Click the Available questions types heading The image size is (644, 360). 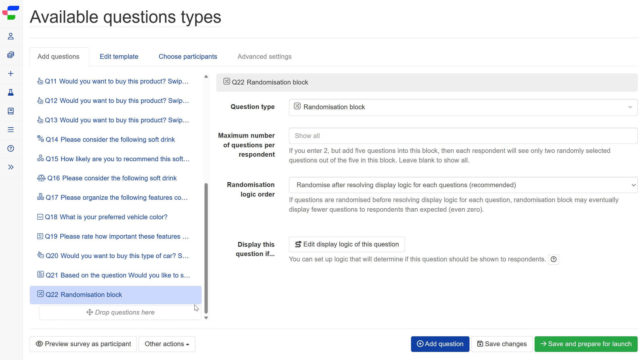[x=125, y=17]
